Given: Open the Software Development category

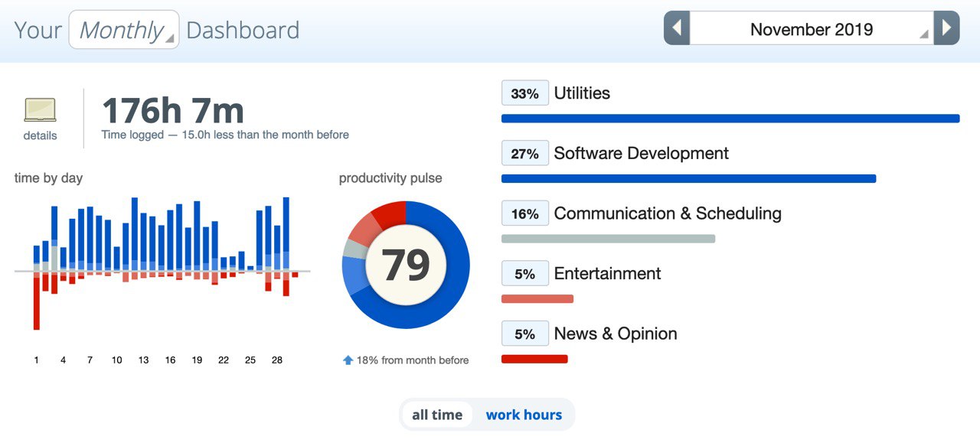Looking at the screenshot, I should [641, 153].
